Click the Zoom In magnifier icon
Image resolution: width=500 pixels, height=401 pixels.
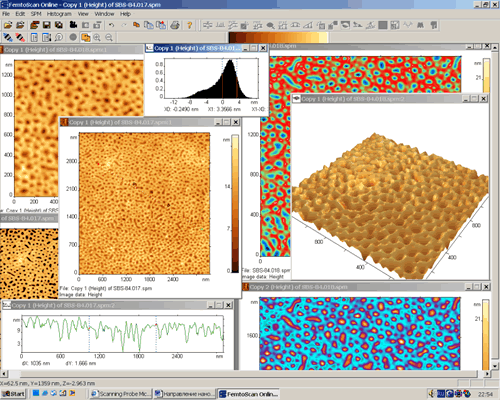pos(97,37)
